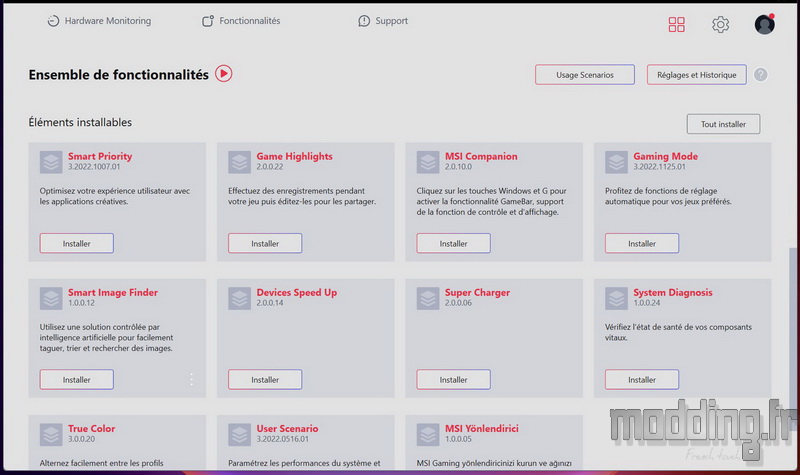800x475 pixels.
Task: Click the Super Charger card icon
Action: (428, 298)
